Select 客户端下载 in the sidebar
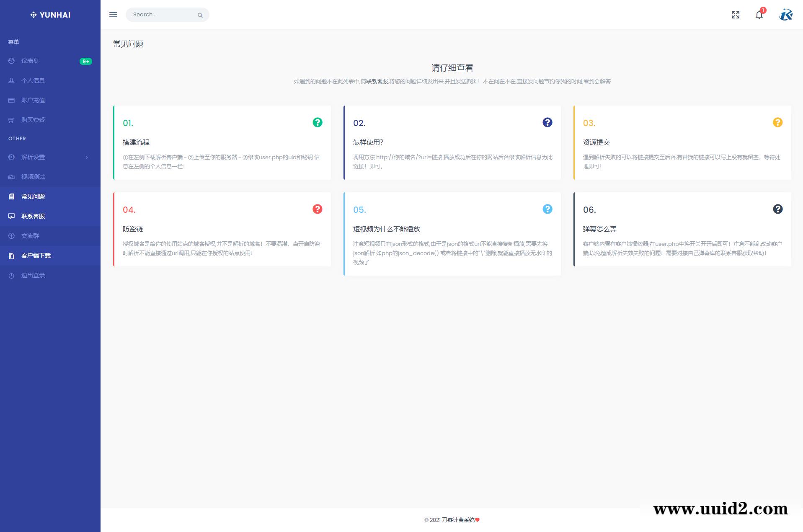803x532 pixels. tap(36, 256)
